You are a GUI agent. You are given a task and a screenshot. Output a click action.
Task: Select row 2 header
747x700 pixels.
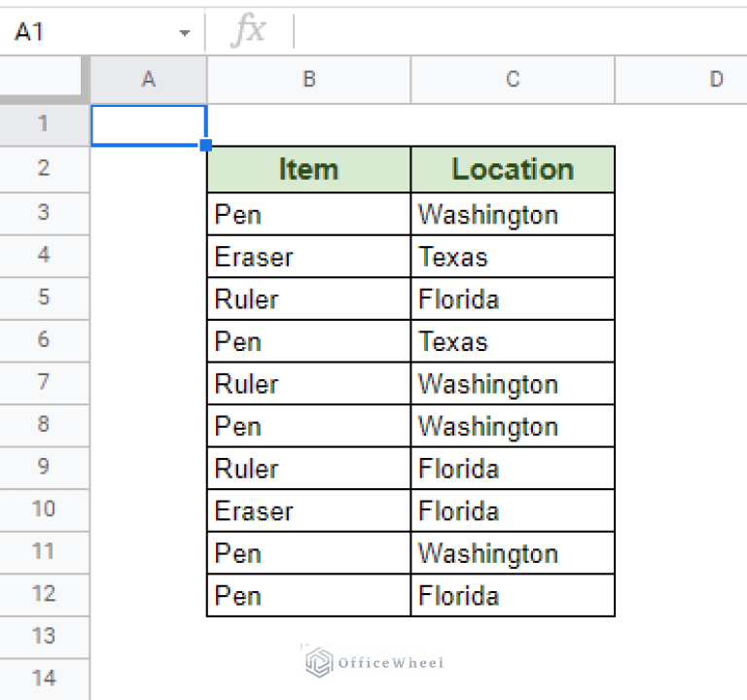click(x=44, y=168)
